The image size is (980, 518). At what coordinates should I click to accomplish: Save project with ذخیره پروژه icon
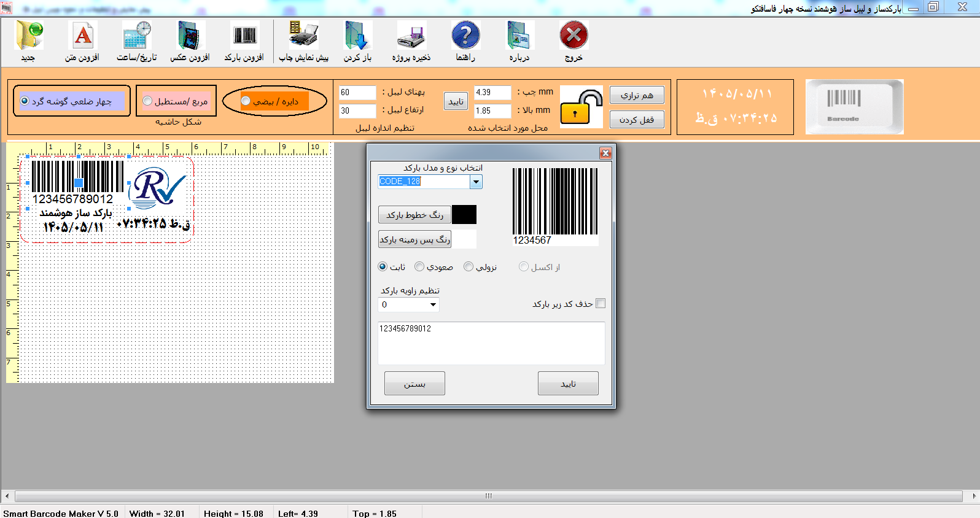click(411, 35)
